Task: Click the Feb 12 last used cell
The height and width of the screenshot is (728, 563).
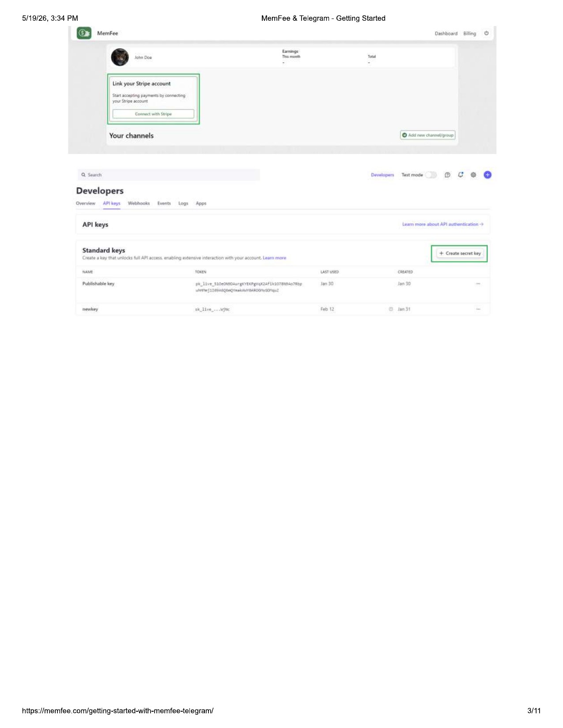Action: click(327, 309)
